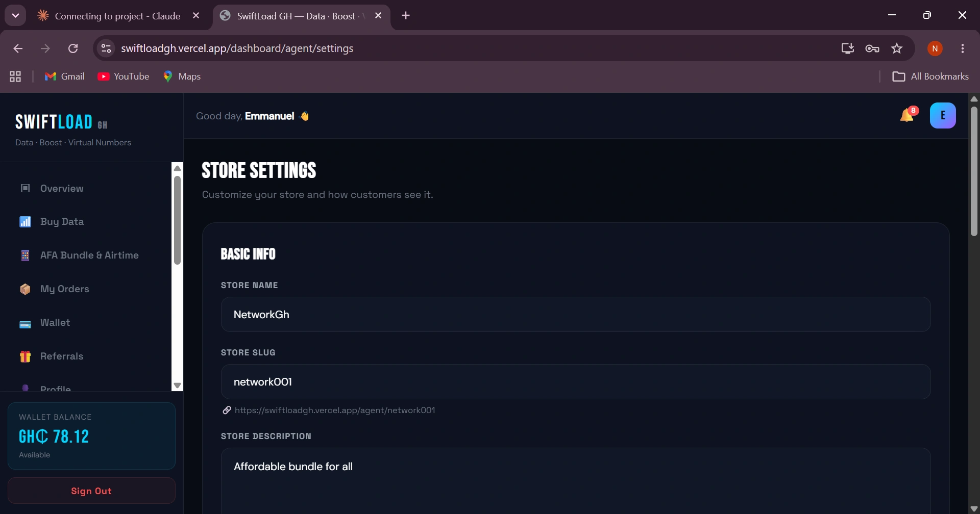
Task: Click sidebar scrollbar up arrow
Action: coord(177,168)
